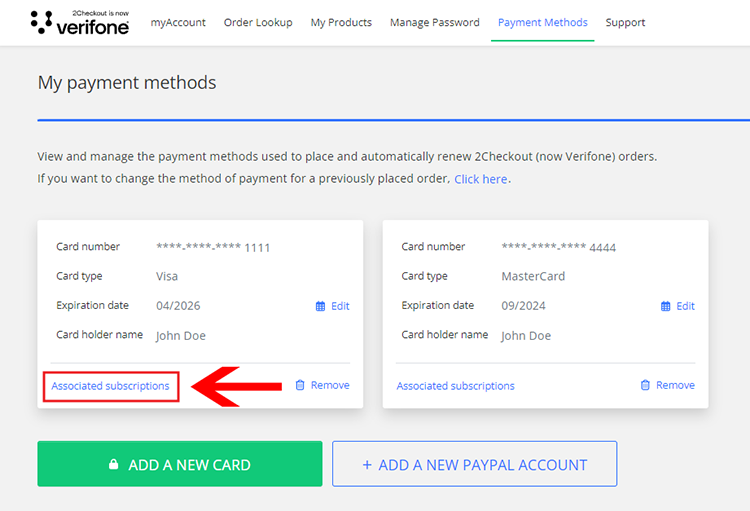The height and width of the screenshot is (511, 750).
Task: Select the Payment Methods tab
Action: click(542, 22)
